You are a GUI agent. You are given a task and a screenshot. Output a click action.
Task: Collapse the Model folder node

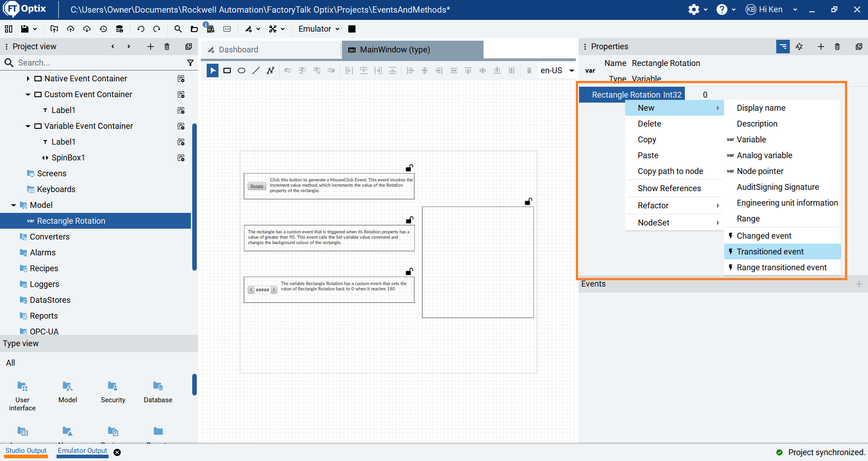[14, 205]
